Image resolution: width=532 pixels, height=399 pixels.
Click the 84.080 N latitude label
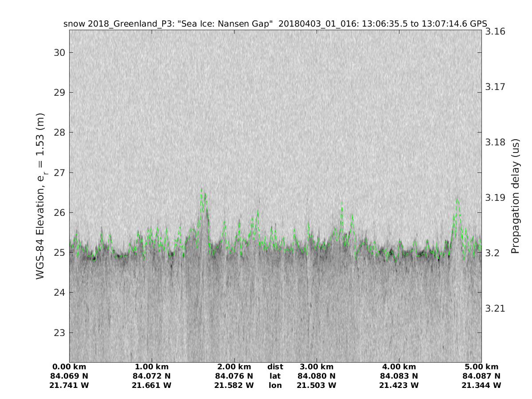click(317, 376)
